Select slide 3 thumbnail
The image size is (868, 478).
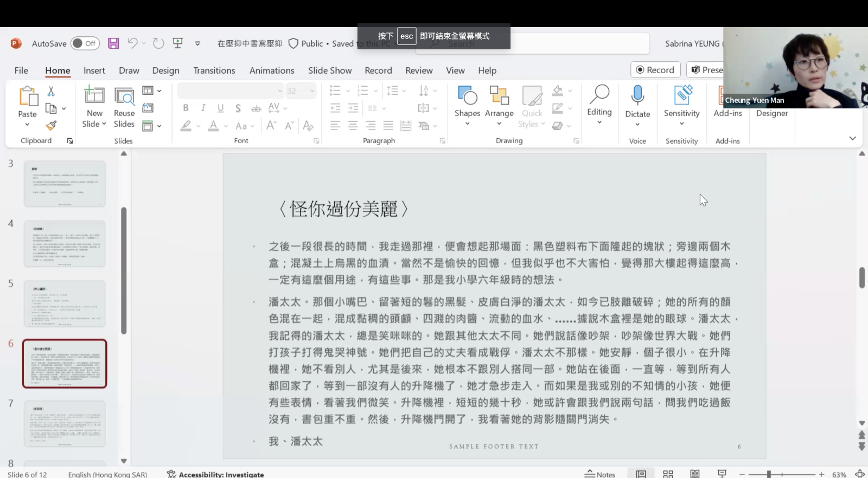click(65, 184)
